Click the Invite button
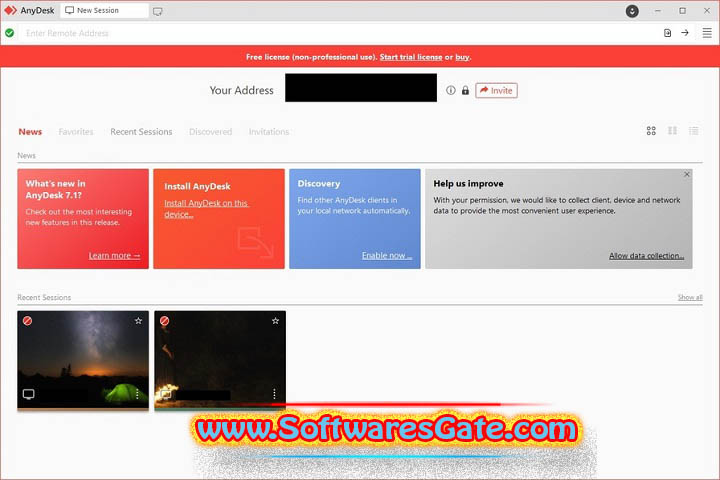The width and height of the screenshot is (720, 480). (496, 90)
